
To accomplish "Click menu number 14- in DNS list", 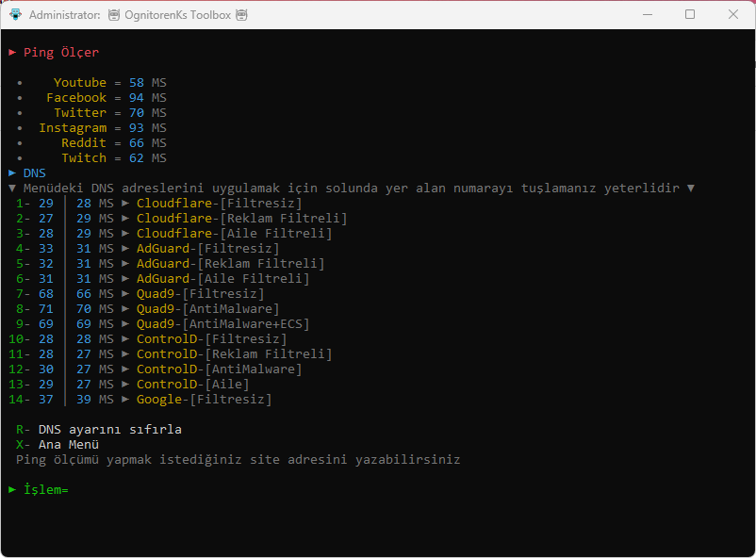I will 19,400.
